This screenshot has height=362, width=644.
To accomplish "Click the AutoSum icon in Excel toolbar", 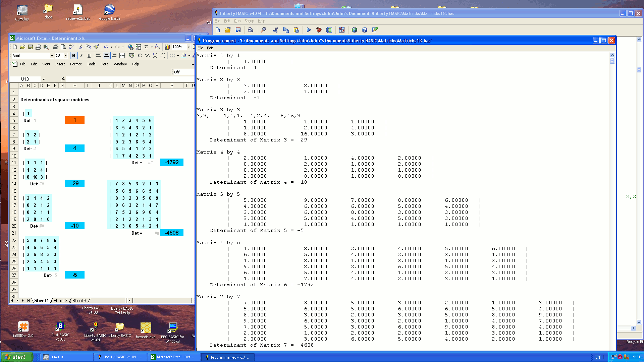I will coord(146,47).
